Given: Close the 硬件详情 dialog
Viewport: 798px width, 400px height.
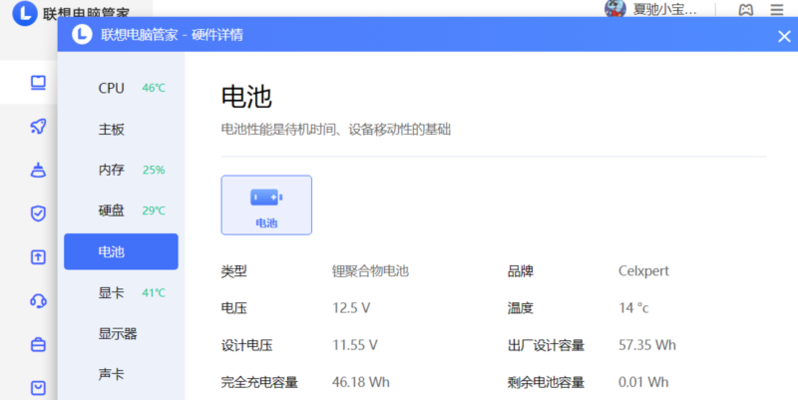Looking at the screenshot, I should (784, 36).
